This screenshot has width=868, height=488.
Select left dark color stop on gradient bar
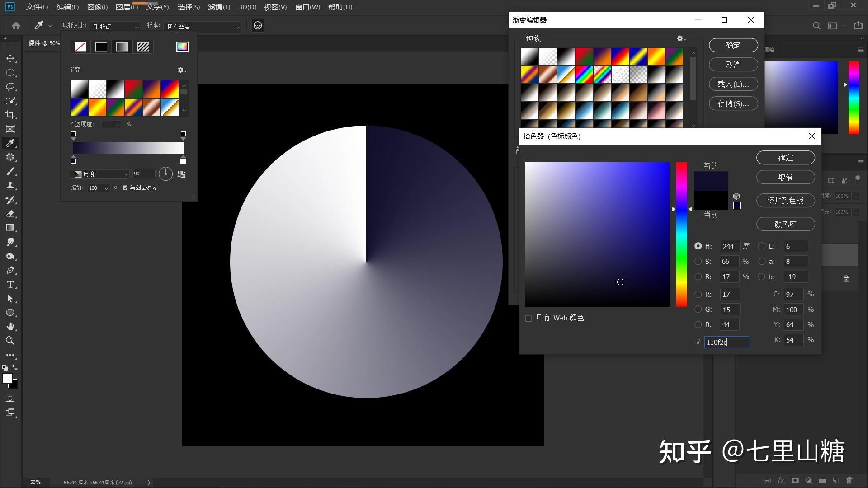pos(73,161)
